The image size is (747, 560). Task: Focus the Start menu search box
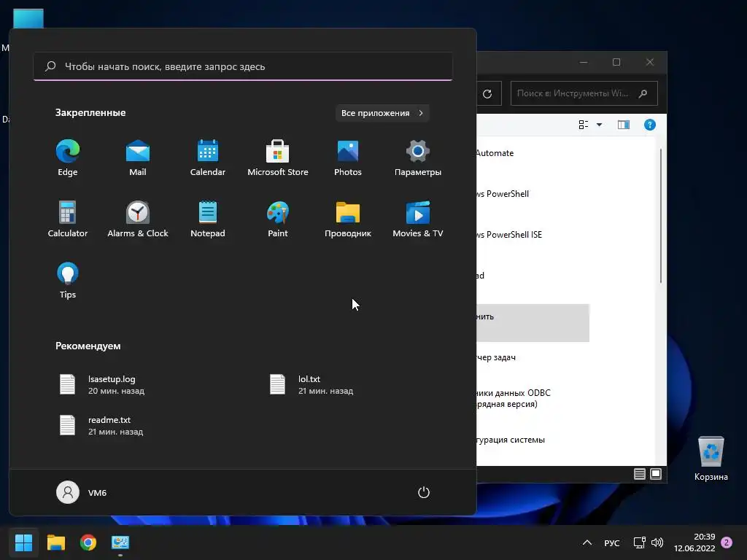(243, 66)
